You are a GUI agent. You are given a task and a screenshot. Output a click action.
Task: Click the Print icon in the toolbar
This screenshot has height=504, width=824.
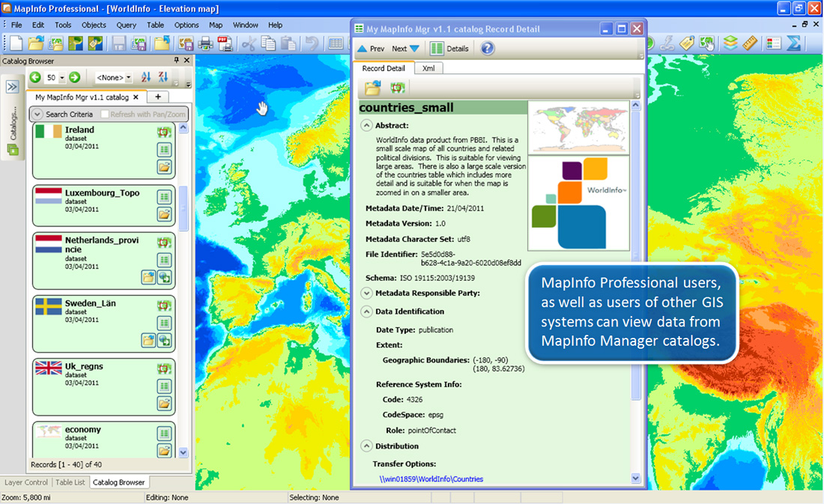[x=205, y=43]
